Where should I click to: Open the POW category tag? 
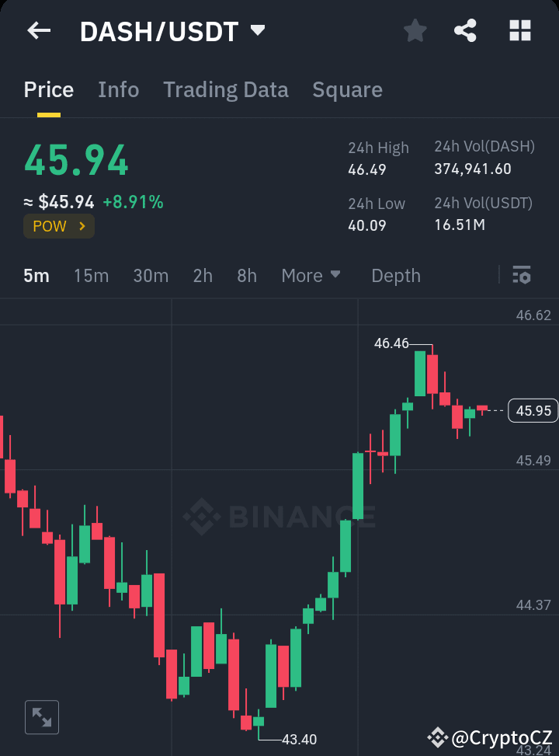(x=58, y=225)
